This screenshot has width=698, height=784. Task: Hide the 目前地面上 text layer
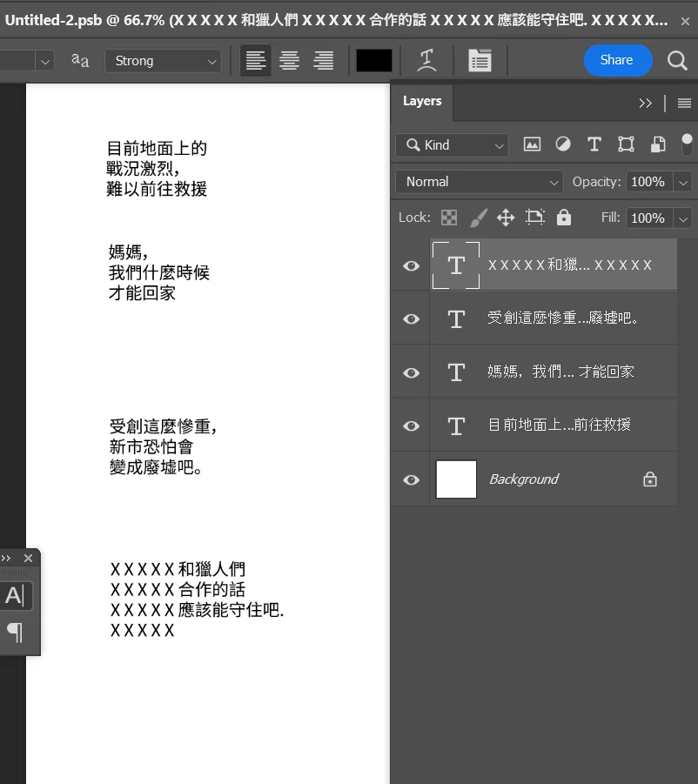[411, 426]
